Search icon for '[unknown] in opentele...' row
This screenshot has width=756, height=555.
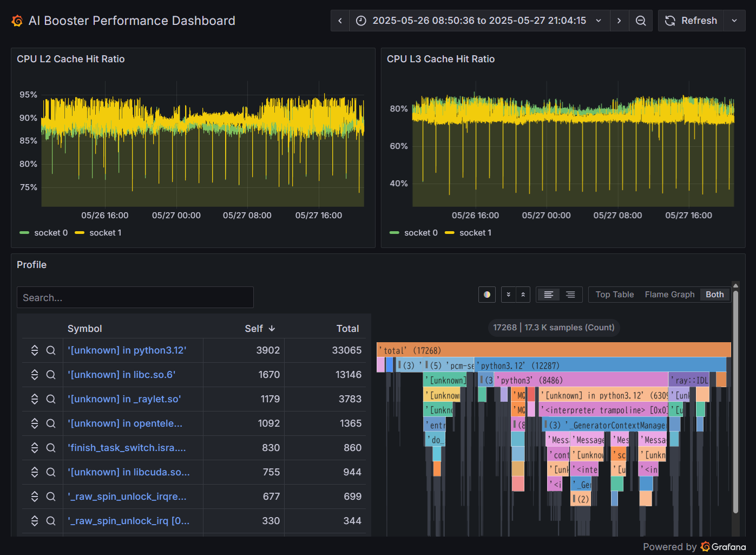[x=51, y=423]
